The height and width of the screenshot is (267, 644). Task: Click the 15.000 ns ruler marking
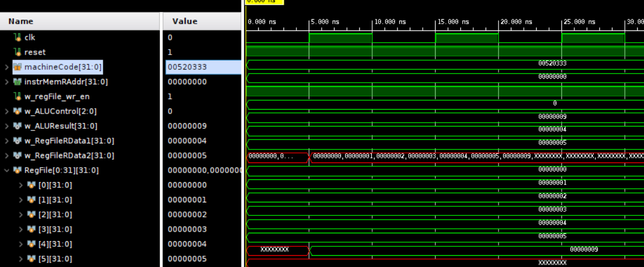(453, 22)
